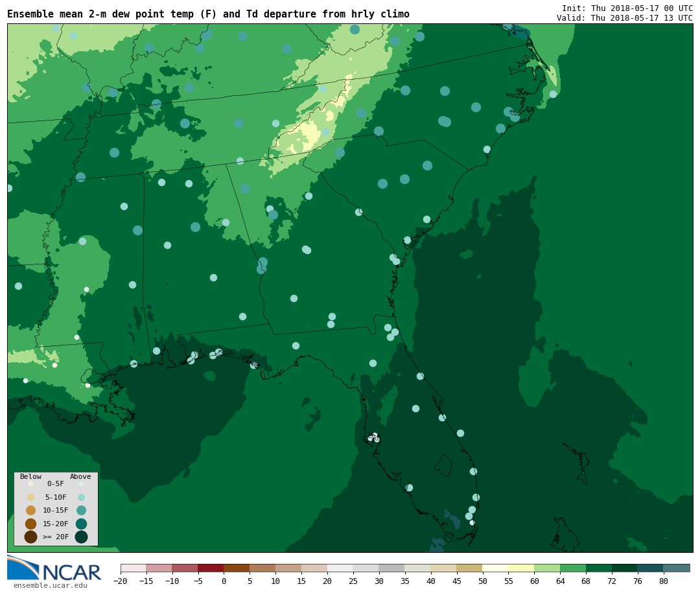
Task: Select the above-normal >= 20F darkest teal circle
Action: (81, 537)
